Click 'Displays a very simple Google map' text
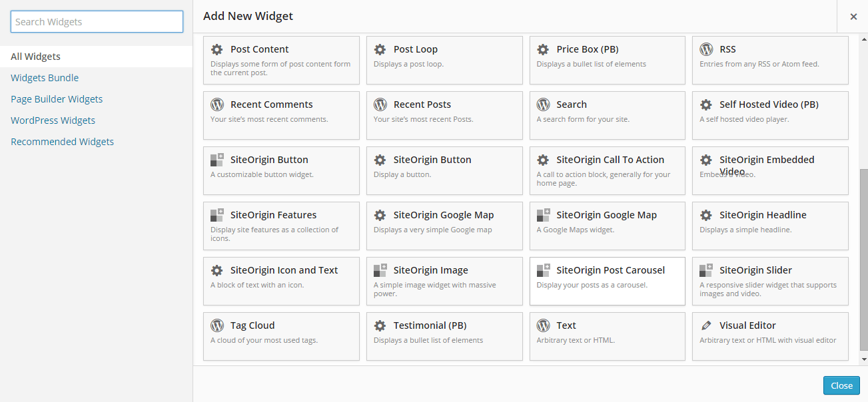Screen dimensions: 868x402 pos(432,230)
